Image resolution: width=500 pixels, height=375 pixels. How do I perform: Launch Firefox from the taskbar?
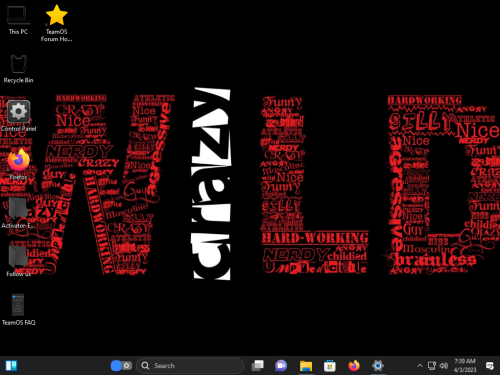(x=354, y=366)
